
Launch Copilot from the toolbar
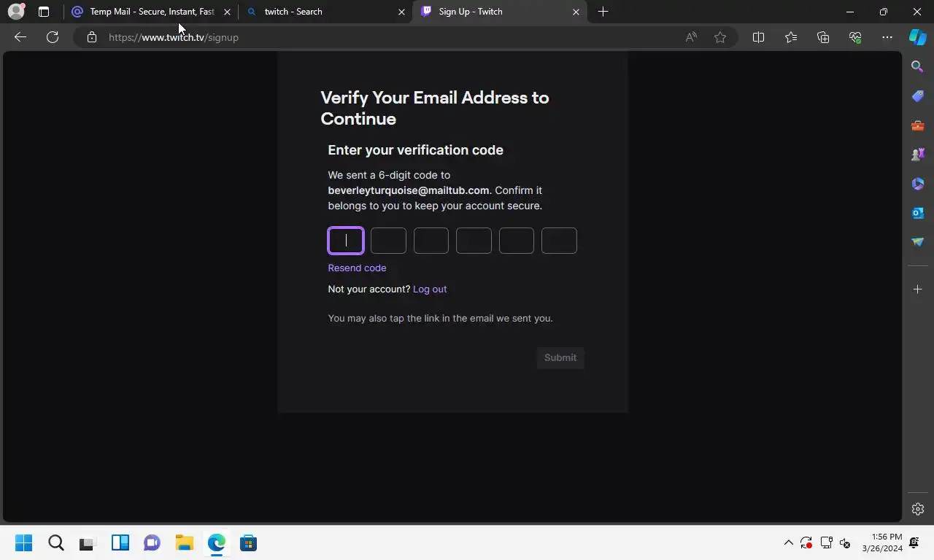[x=918, y=37]
